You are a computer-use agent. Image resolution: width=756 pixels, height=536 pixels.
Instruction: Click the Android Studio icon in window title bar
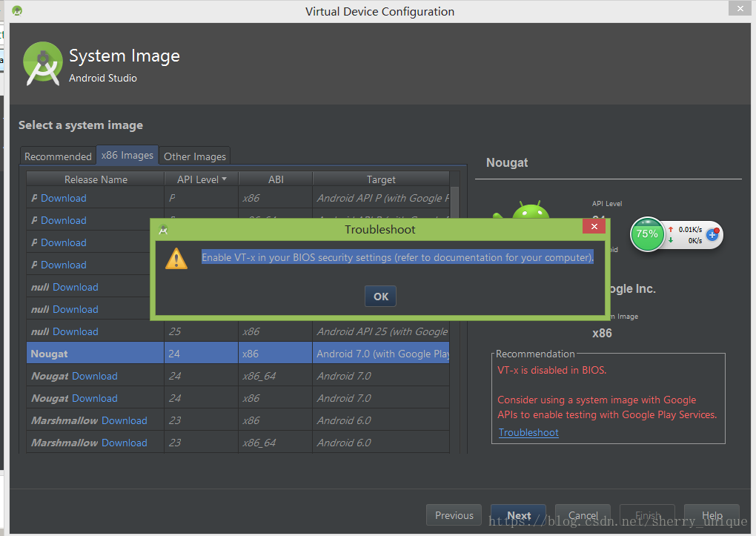[x=17, y=10]
